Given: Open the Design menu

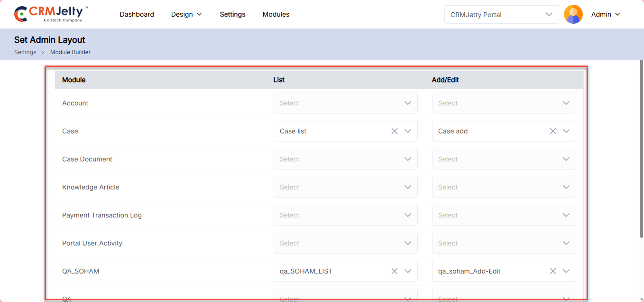Looking at the screenshot, I should 186,14.
